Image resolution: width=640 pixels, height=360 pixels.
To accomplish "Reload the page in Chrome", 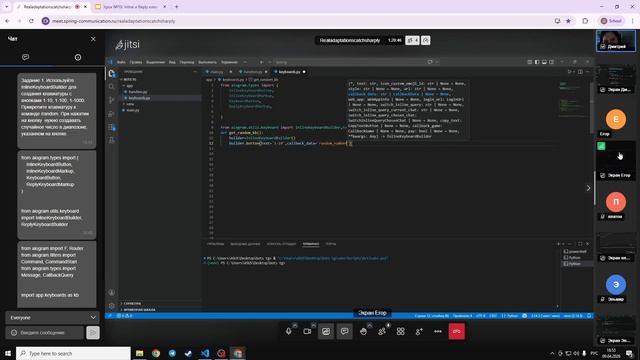I will click(x=31, y=21).
